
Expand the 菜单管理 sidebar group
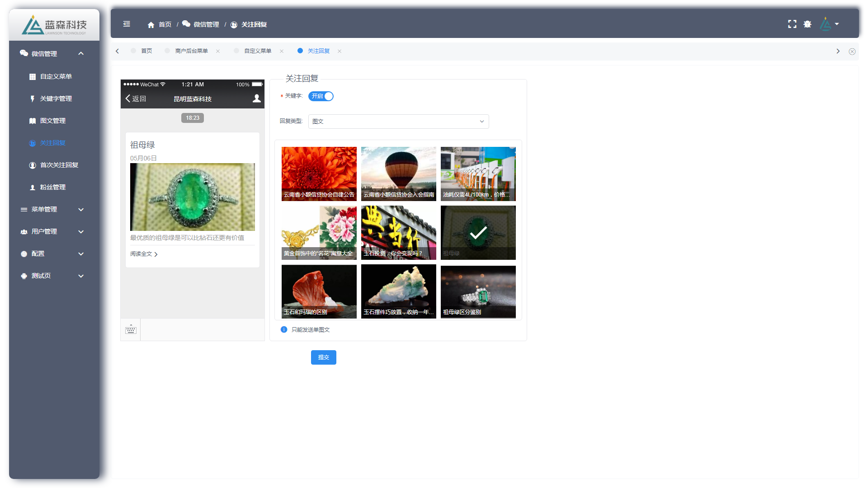[54, 209]
